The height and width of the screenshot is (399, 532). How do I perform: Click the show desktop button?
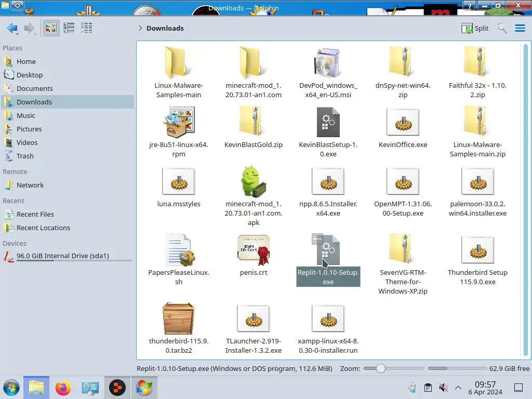[518, 388]
